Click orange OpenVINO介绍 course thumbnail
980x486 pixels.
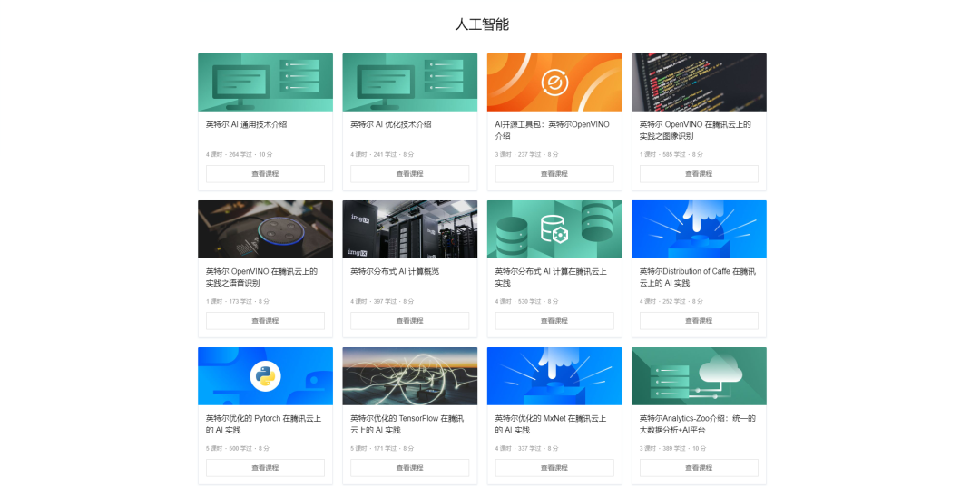(554, 83)
